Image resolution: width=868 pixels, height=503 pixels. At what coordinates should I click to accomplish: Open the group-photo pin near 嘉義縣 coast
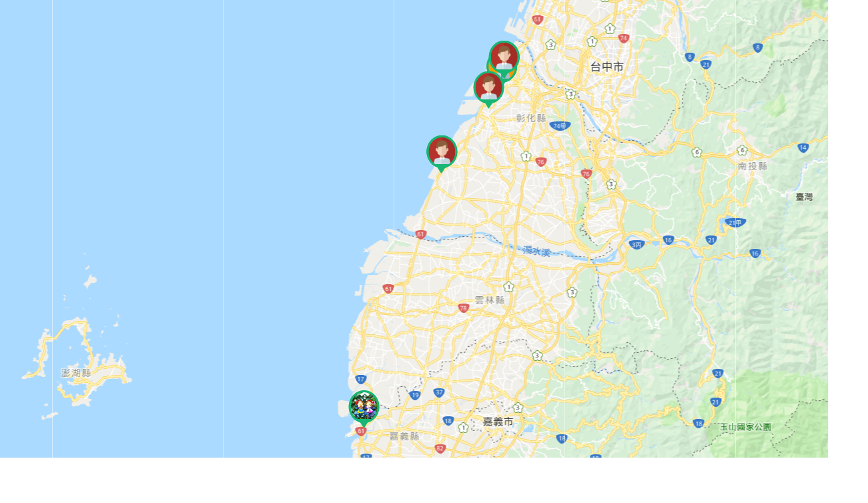[x=364, y=408]
